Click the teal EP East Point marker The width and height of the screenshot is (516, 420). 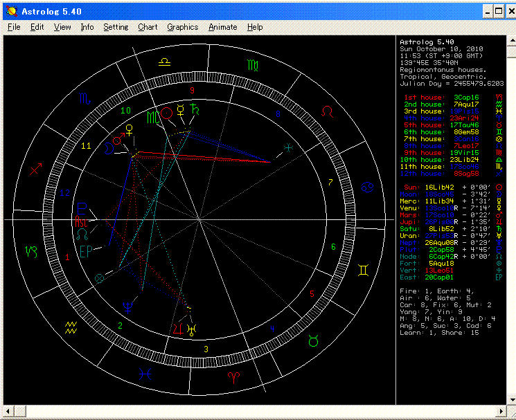pos(86,250)
